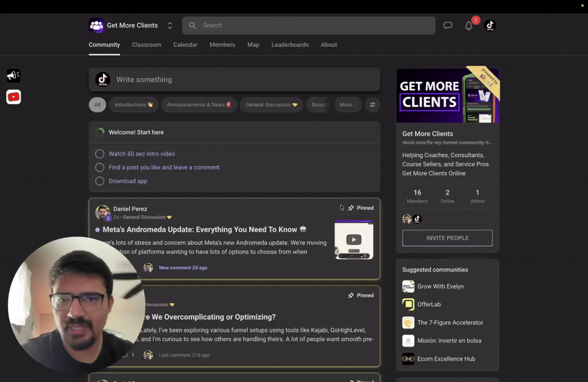Click commenter avatar beside Last comment 21d ago
The height and width of the screenshot is (382, 588).
(x=149, y=355)
